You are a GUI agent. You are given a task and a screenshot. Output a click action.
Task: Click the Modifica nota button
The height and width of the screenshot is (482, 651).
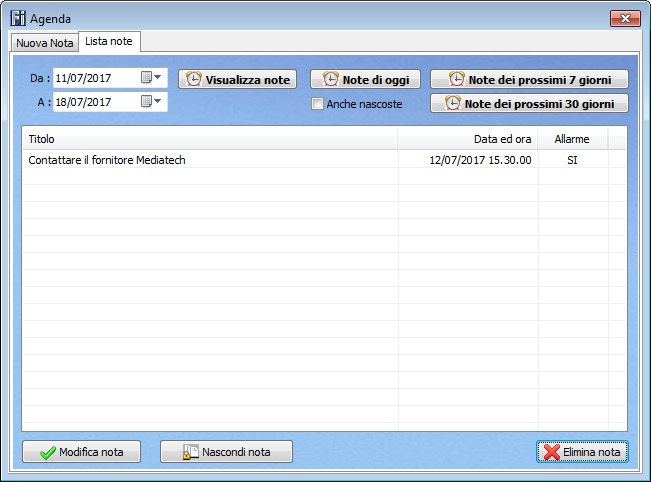(81, 452)
